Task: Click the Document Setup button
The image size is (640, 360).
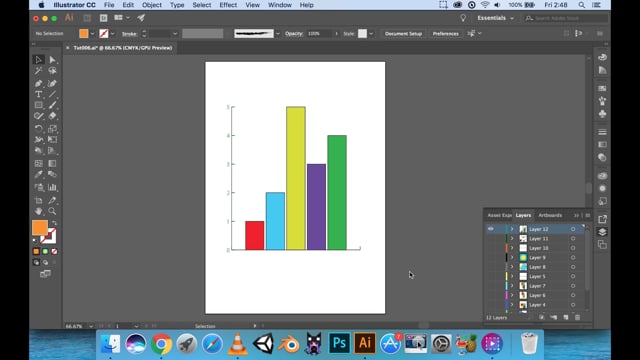Action: [403, 33]
